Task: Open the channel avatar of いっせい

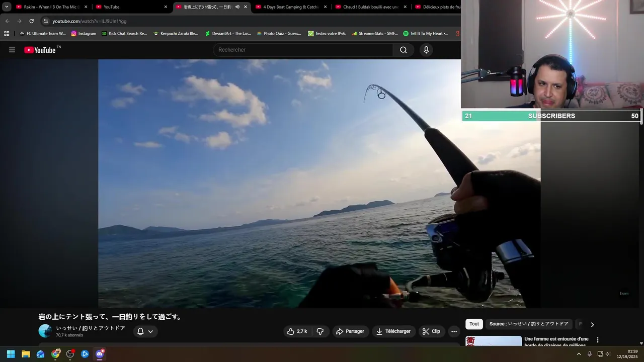Action: (45, 331)
